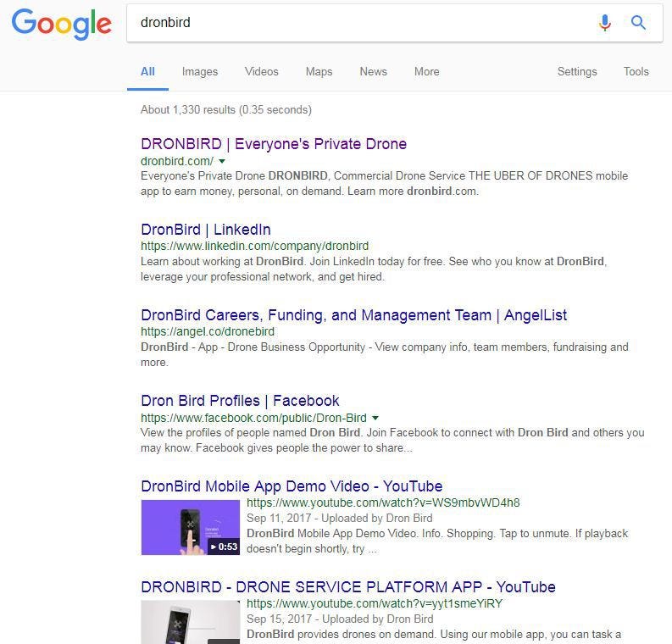Open DronBird Mobile App Demo Video result
This screenshot has width=672, height=644.
[292, 486]
